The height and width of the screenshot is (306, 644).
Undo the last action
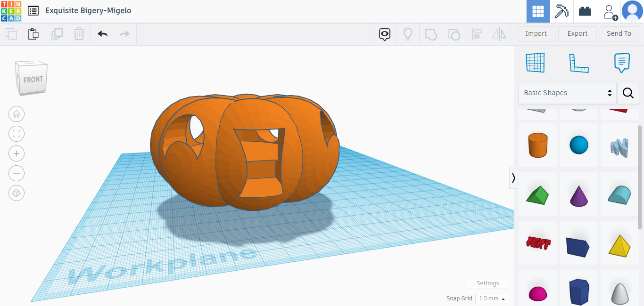pos(102,34)
